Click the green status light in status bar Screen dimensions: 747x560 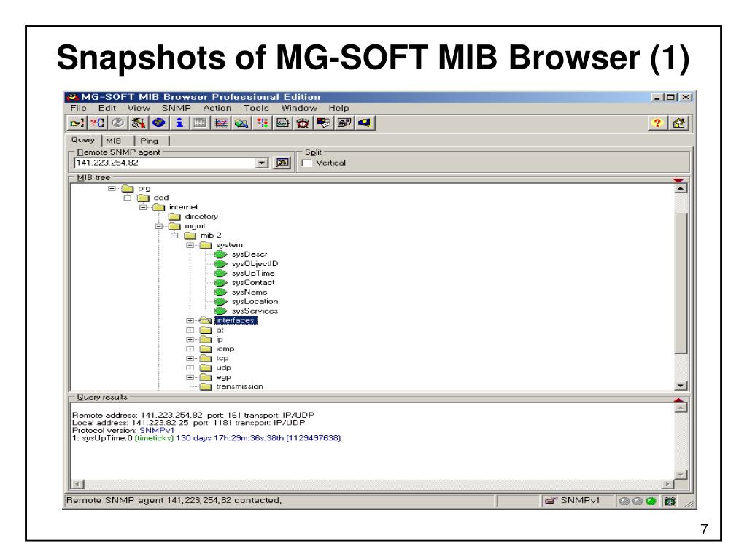(x=651, y=501)
